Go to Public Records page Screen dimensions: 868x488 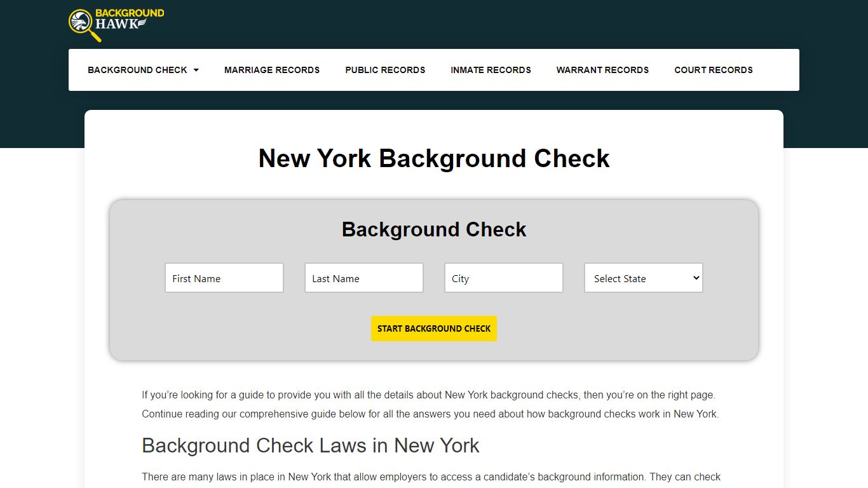(x=385, y=70)
